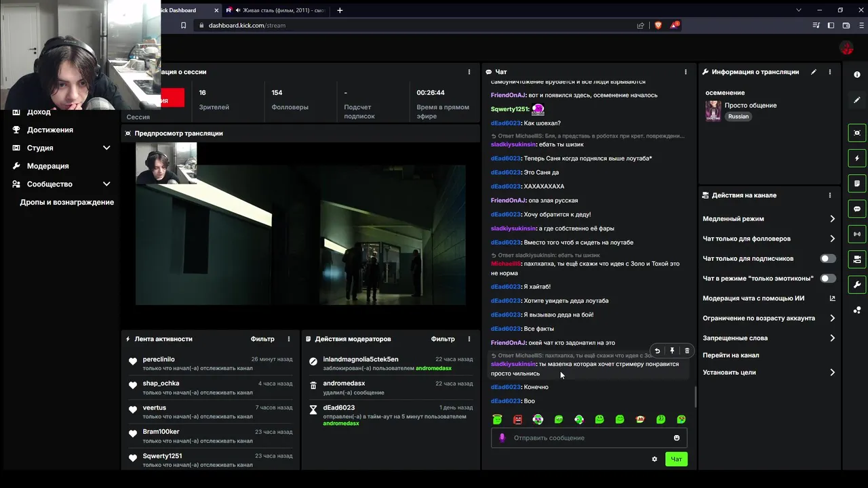This screenshot has height=488, width=868.
Task: Toggle the broadcast signal widget icon in sidebar
Action: [857, 234]
